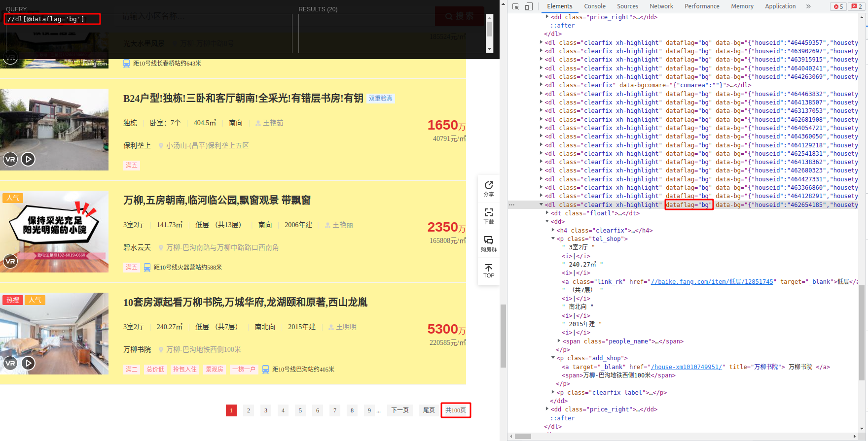This screenshot has height=441, width=868.
Task: Expand the p class="clearfix label" node
Action: (x=553, y=392)
